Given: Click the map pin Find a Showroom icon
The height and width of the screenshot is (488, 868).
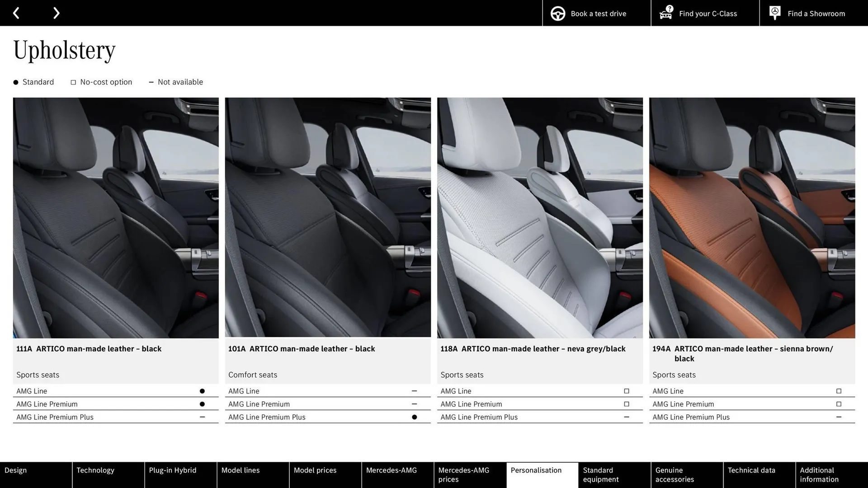Looking at the screenshot, I should point(774,12).
